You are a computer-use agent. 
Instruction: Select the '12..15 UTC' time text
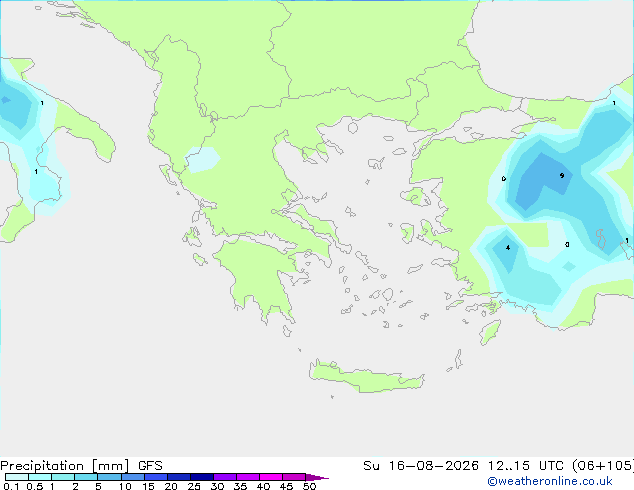tap(527, 466)
